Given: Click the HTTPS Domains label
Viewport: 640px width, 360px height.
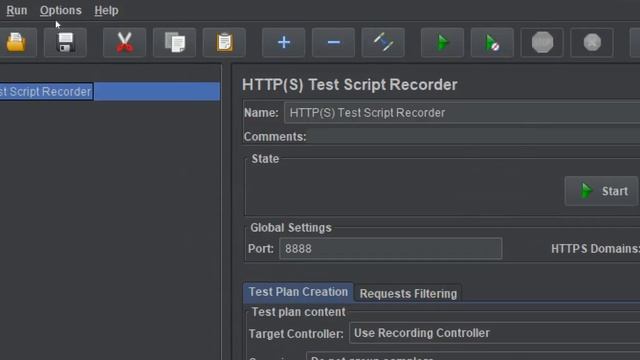Looking at the screenshot, I should [x=595, y=249].
